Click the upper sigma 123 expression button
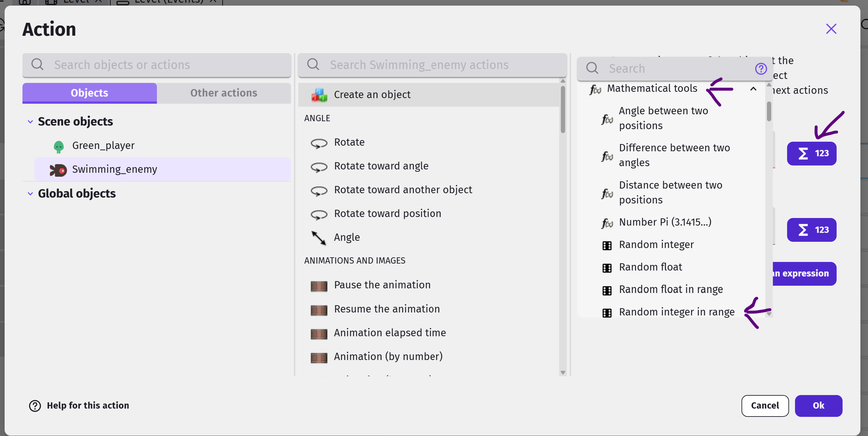 point(812,154)
